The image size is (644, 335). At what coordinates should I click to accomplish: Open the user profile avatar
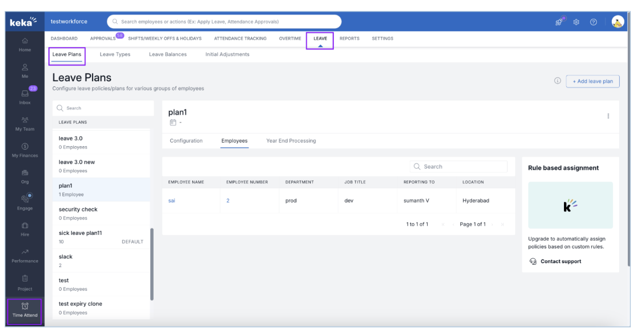pos(618,22)
